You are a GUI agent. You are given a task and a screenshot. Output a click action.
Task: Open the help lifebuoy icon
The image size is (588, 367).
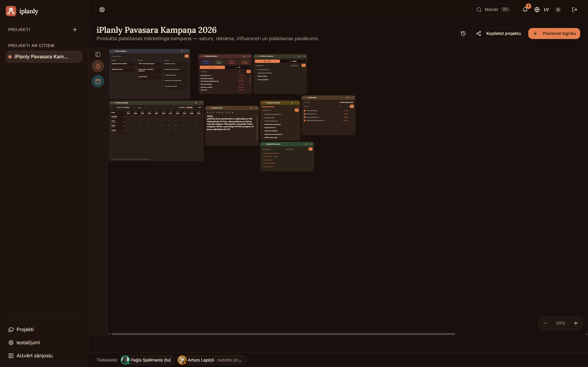coord(102,10)
